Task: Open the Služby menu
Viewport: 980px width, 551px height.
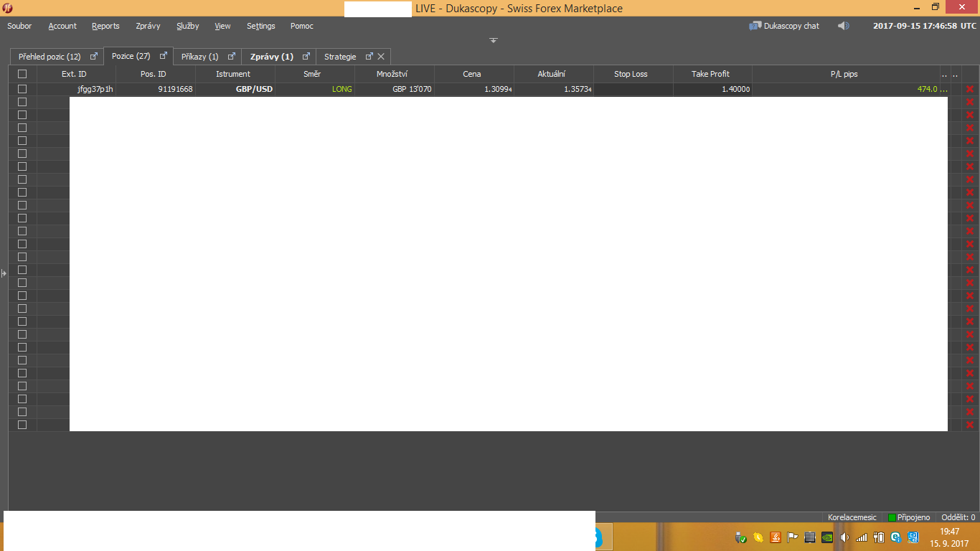Action: click(x=187, y=26)
